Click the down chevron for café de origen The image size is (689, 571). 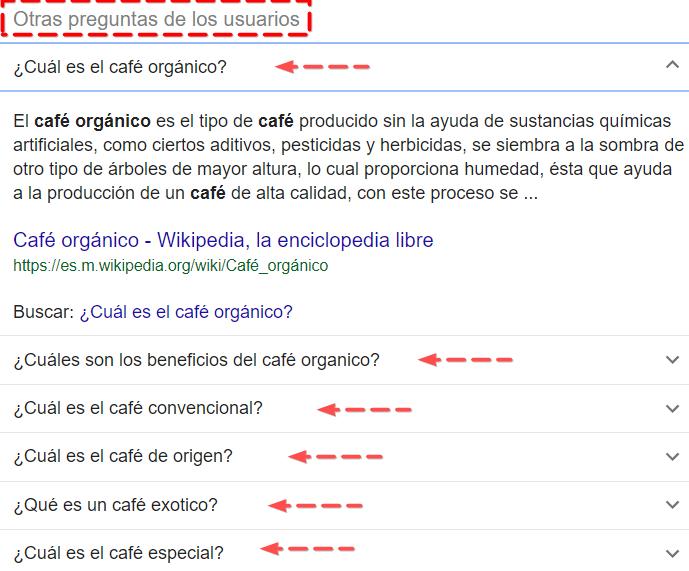click(x=671, y=456)
